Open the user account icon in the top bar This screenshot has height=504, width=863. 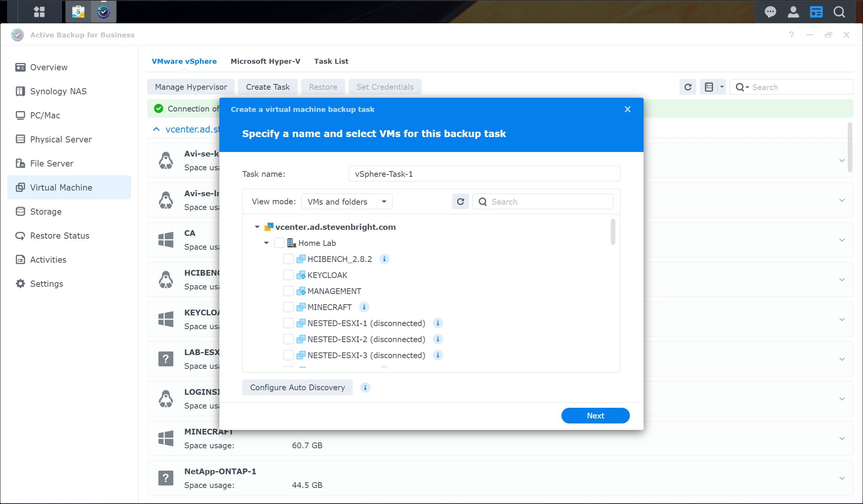pyautogui.click(x=793, y=12)
